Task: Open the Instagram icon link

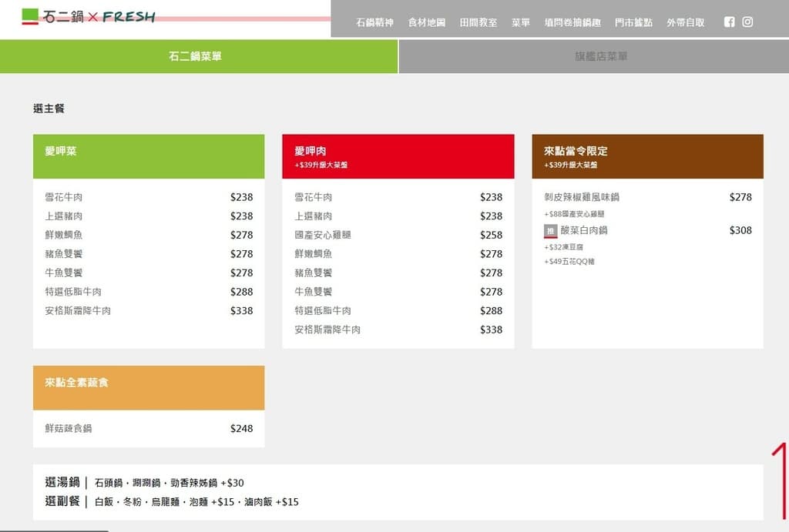Action: [x=747, y=22]
